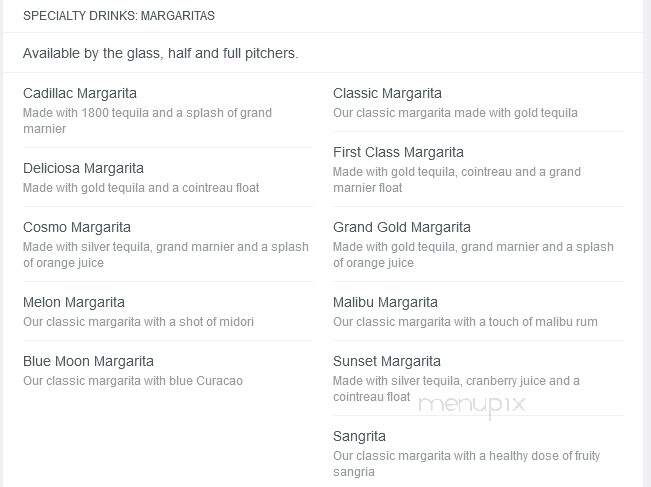
Task: Click the 'Available by the glass' note
Action: [160, 54]
